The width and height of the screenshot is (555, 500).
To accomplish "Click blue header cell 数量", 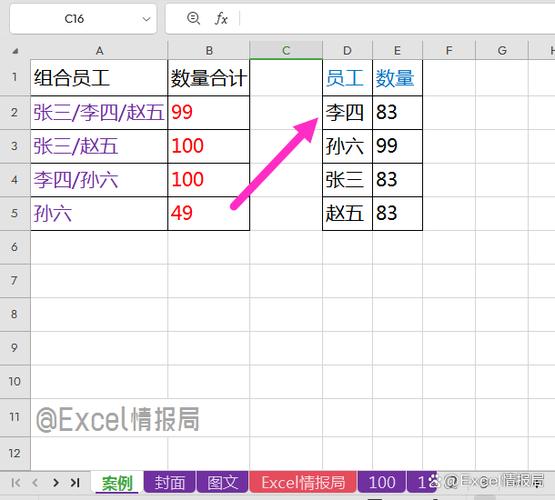I will 397,77.
